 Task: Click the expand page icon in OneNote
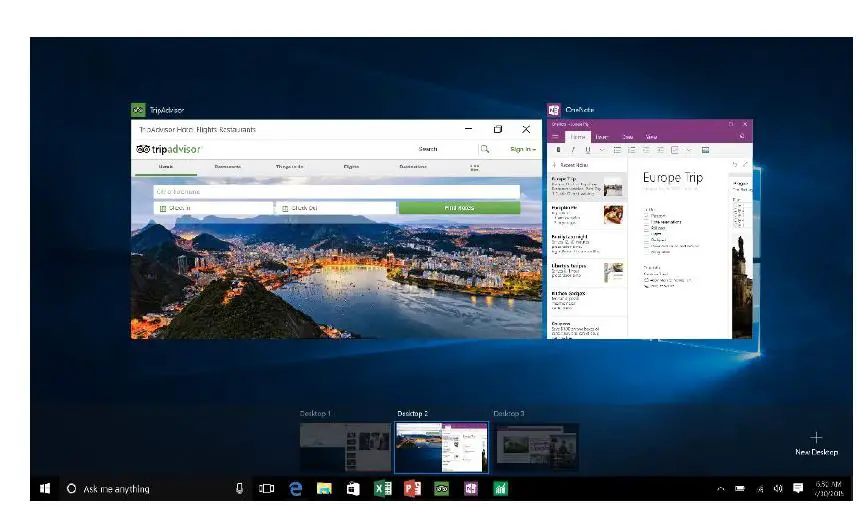[x=745, y=164]
